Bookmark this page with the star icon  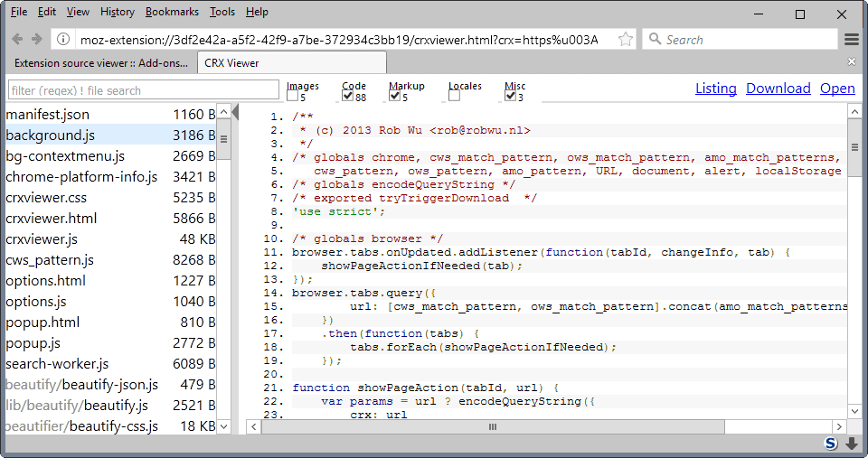tap(626, 39)
